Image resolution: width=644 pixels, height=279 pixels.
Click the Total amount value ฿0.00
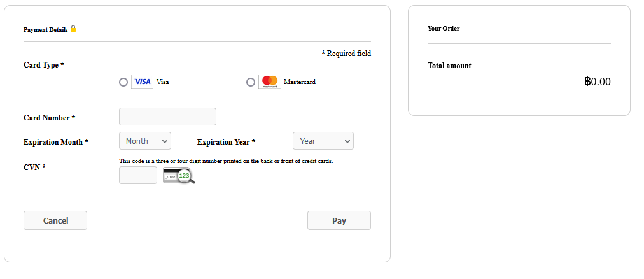pyautogui.click(x=598, y=82)
